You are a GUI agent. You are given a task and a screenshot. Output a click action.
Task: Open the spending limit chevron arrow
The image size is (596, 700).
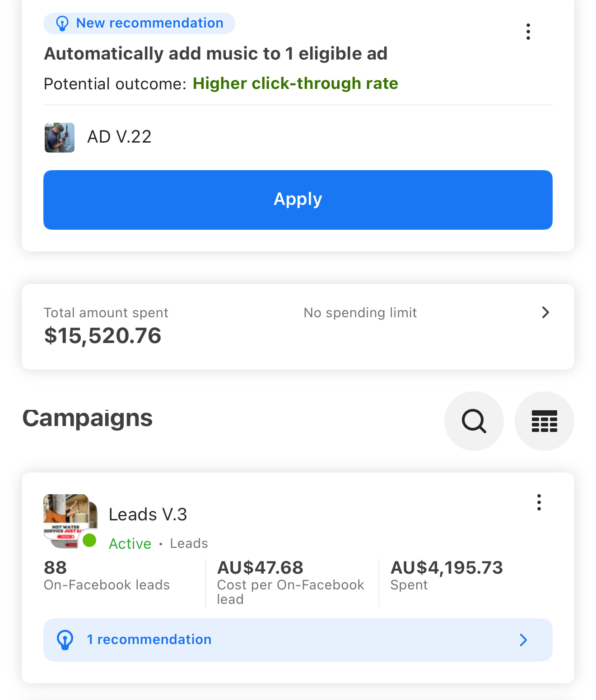(545, 312)
